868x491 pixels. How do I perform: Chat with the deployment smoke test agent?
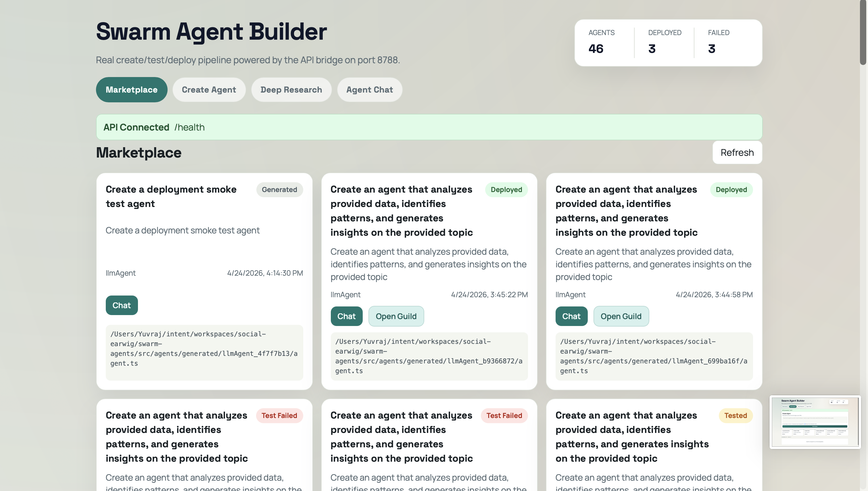click(x=121, y=305)
